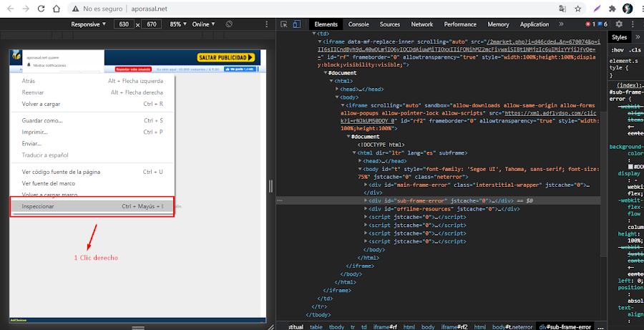The image size is (644, 330).
Task: Switch to the Sources tab
Action: [x=390, y=24]
